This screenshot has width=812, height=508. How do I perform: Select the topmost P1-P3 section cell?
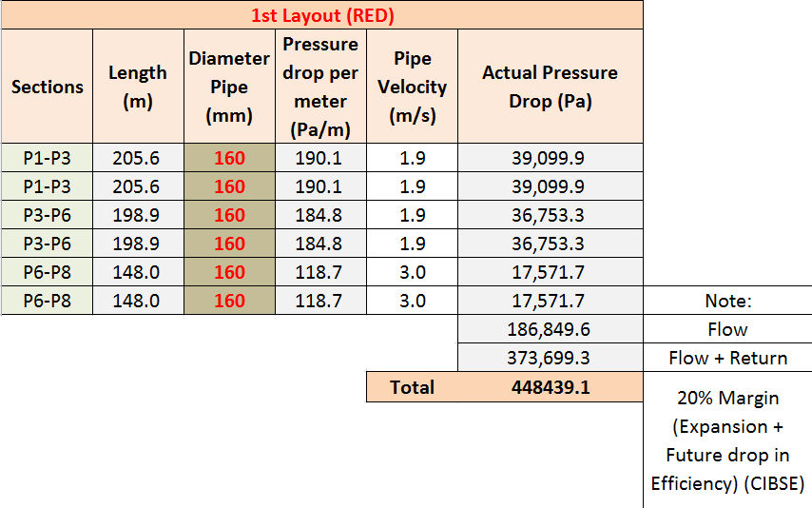(x=47, y=158)
